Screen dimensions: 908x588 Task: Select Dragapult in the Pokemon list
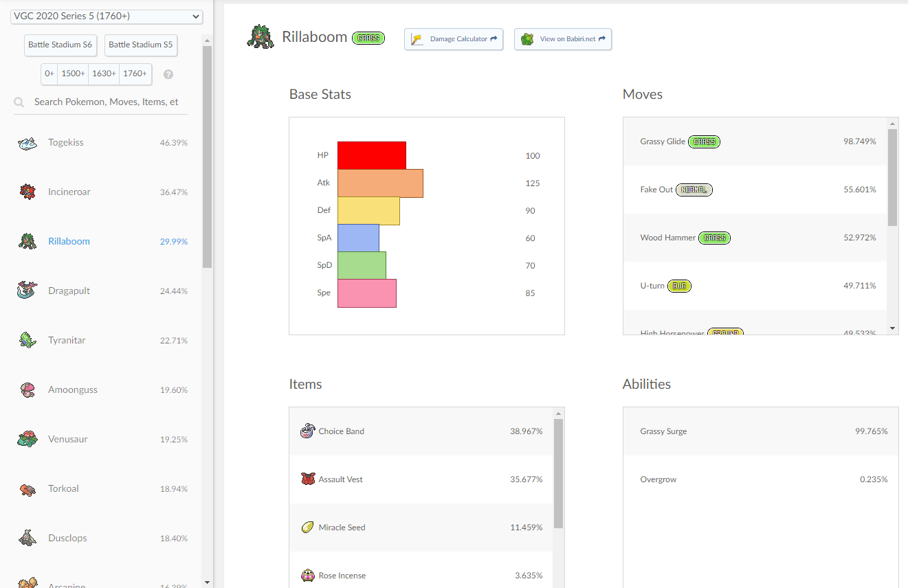point(102,291)
